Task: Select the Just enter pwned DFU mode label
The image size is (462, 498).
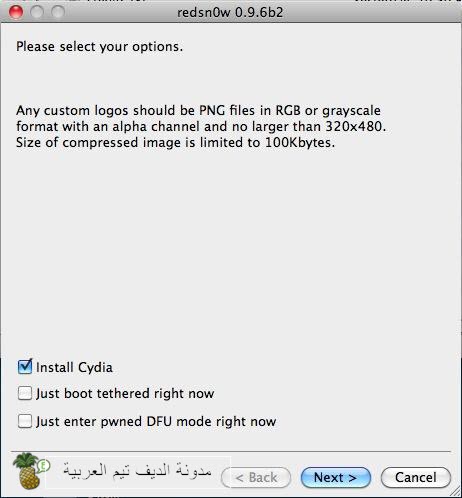Action: [x=156, y=422]
